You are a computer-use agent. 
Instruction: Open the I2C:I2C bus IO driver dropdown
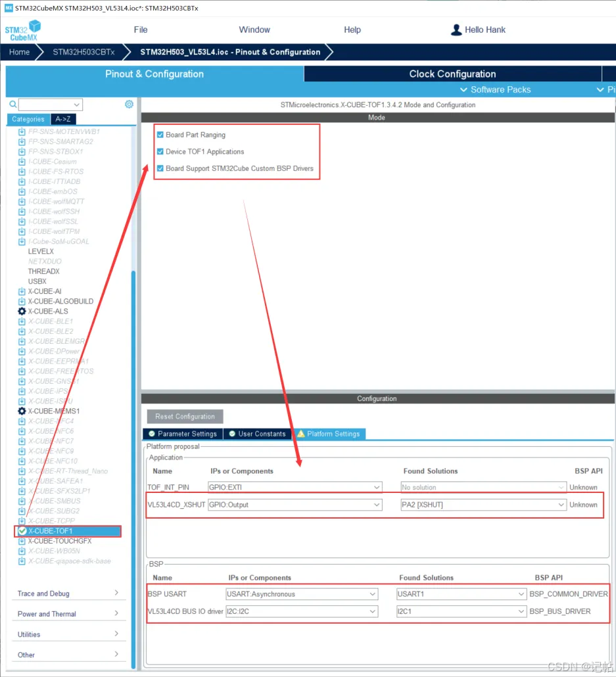[302, 611]
